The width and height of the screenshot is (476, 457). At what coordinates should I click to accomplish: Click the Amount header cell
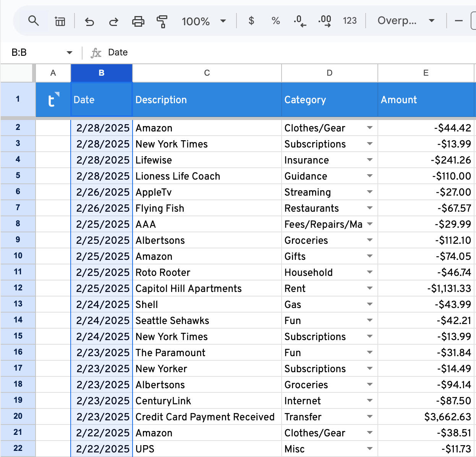(x=426, y=100)
